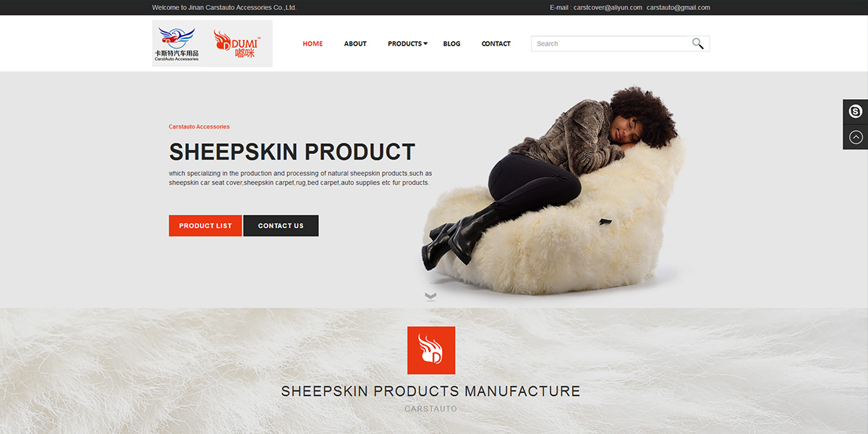This screenshot has width=868, height=434.
Task: Open the BLOG menu item
Action: [x=451, y=43]
